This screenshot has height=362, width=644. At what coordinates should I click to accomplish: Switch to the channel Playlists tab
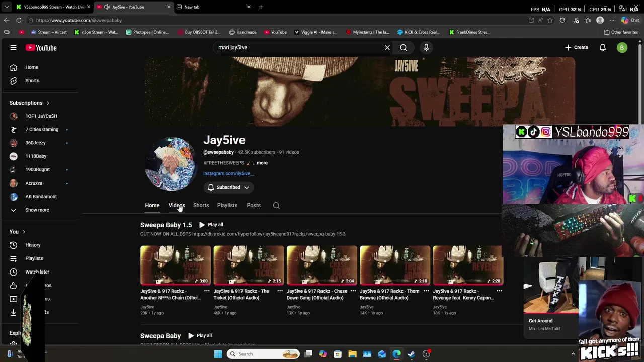(227, 205)
